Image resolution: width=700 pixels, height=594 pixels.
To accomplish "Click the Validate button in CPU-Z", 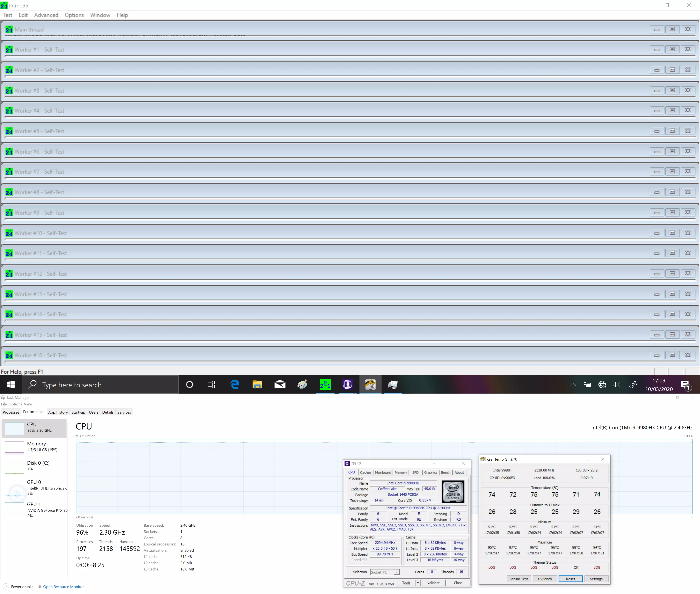I will tap(433, 583).
